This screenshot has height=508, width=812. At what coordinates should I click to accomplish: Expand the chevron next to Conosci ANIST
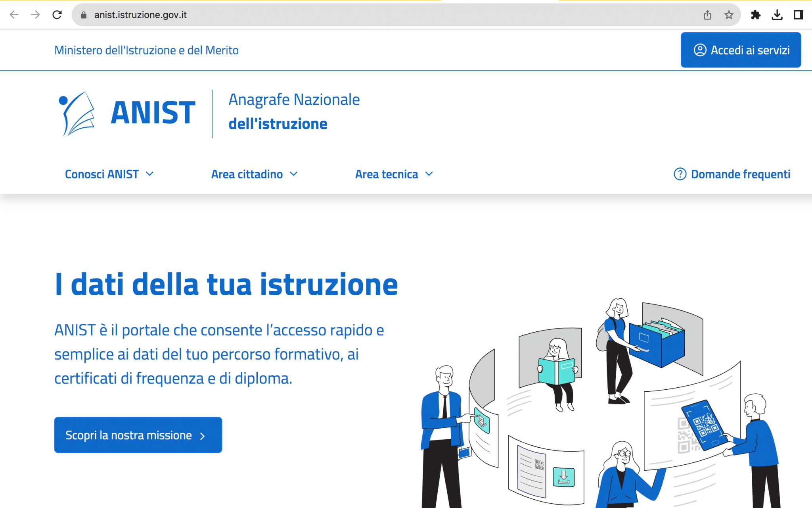(x=149, y=174)
